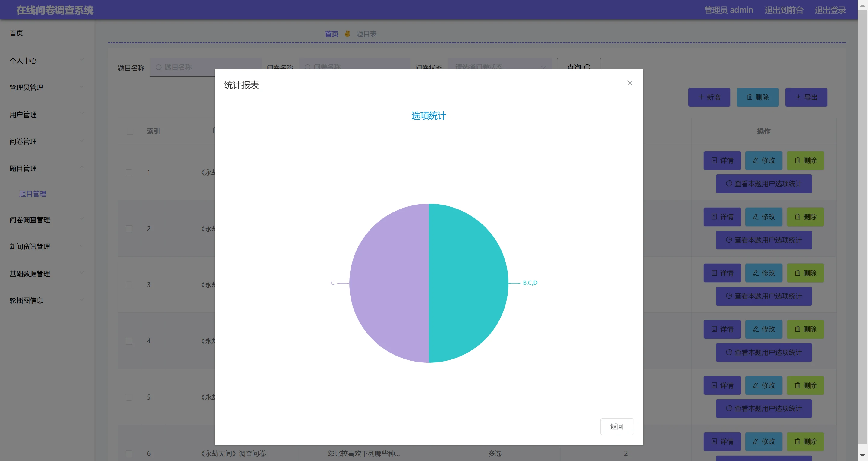Click the teal B,C,D pie slice

click(468, 283)
